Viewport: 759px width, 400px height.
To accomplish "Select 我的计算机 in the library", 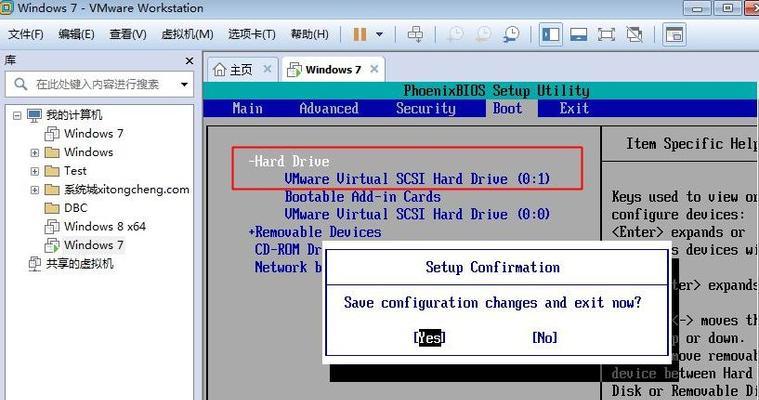I will pyautogui.click(x=74, y=115).
